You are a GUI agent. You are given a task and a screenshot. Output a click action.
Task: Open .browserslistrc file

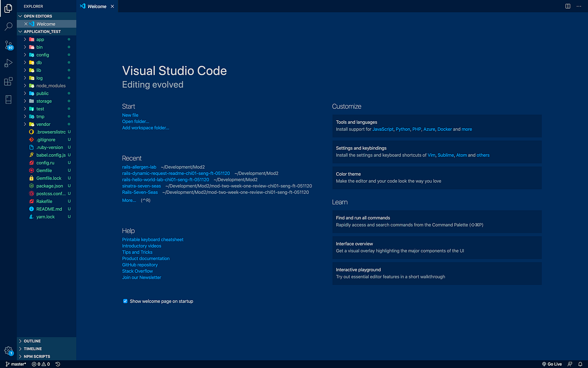point(47,132)
